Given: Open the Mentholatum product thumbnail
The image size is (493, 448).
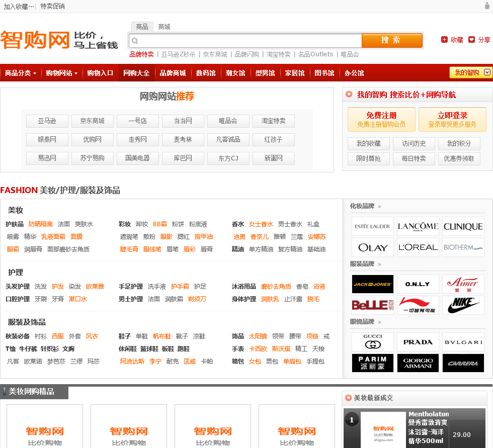Looking at the screenshot, I should coord(383,430).
